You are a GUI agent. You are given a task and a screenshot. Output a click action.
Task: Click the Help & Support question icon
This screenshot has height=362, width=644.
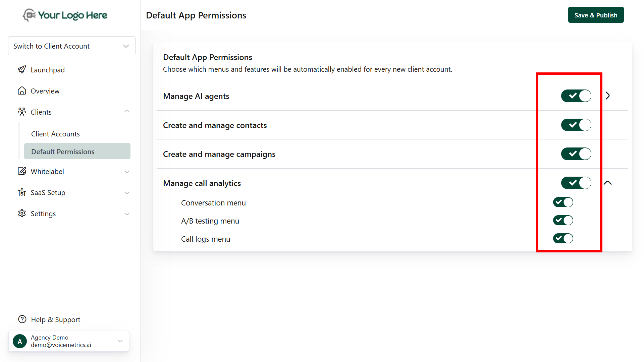point(22,319)
